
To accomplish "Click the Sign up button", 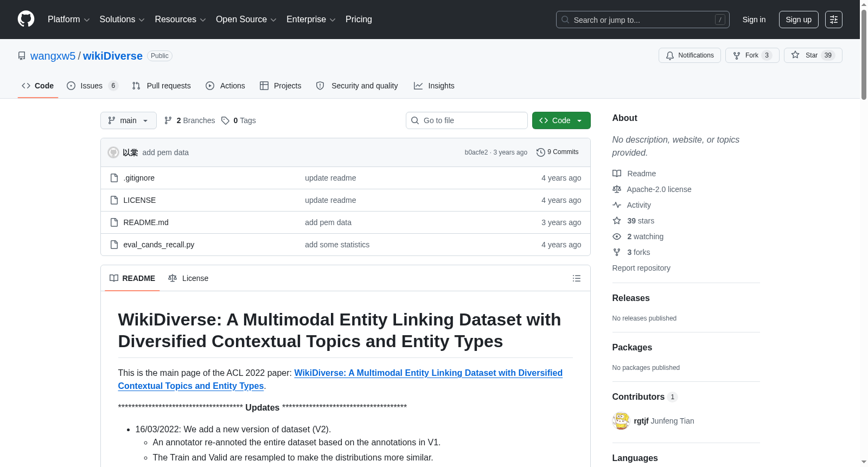I will [799, 20].
